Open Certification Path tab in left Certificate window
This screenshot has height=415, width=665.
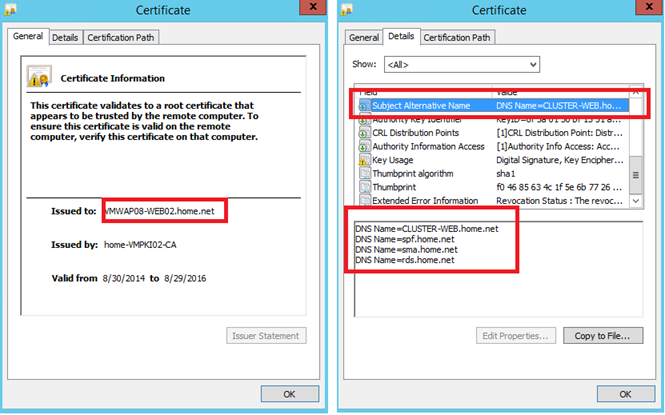tap(121, 38)
